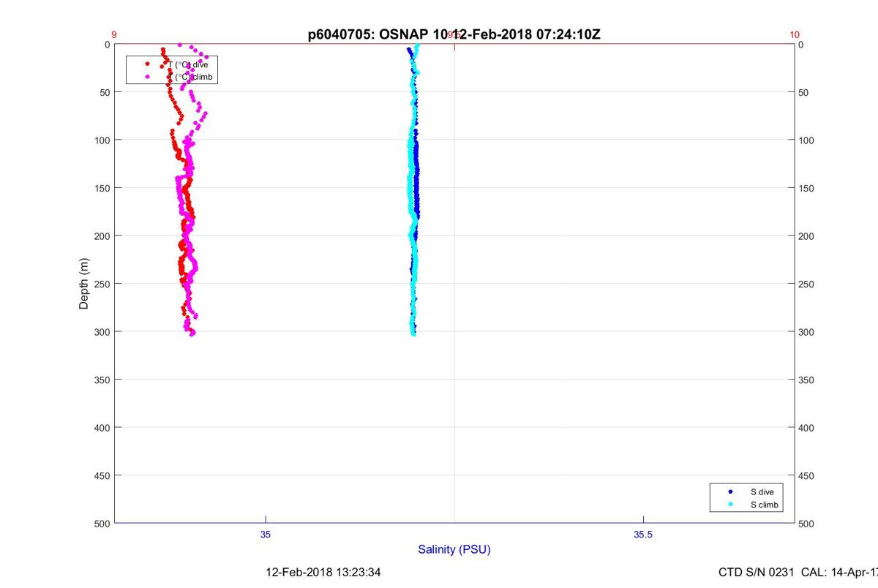This screenshot has height=588, width=878.
Task: Click the 'S climb' legend label
Action: click(x=765, y=505)
